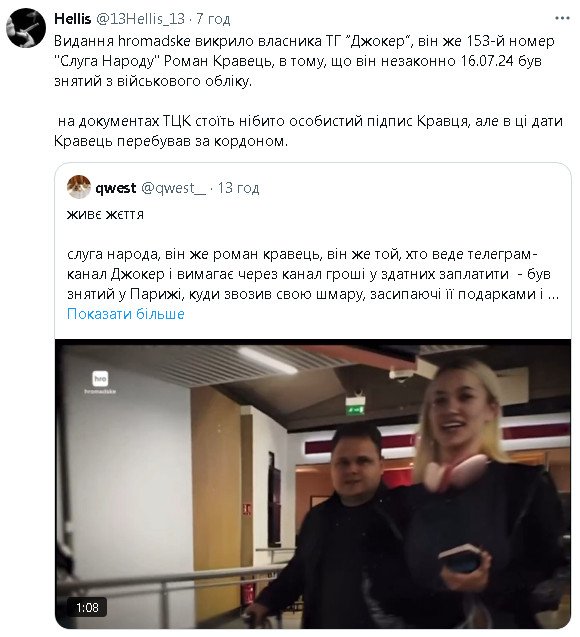Play the embedded hromadske video

coord(313,484)
